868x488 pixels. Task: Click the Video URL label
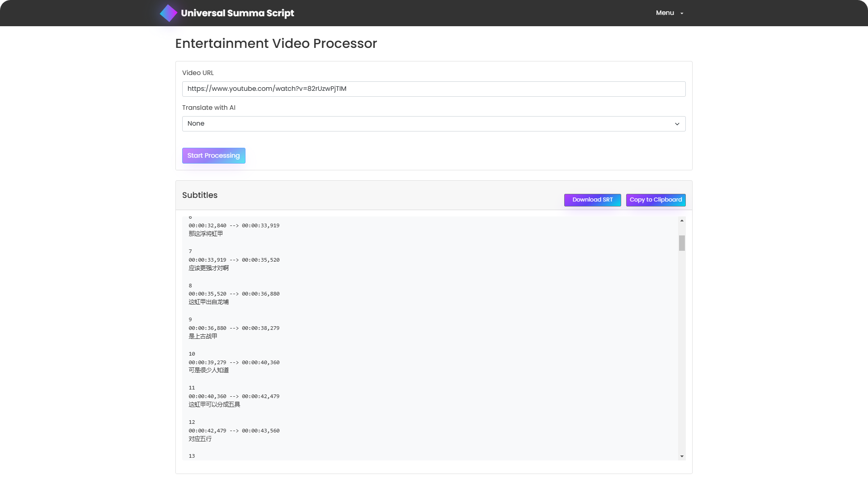tap(198, 73)
